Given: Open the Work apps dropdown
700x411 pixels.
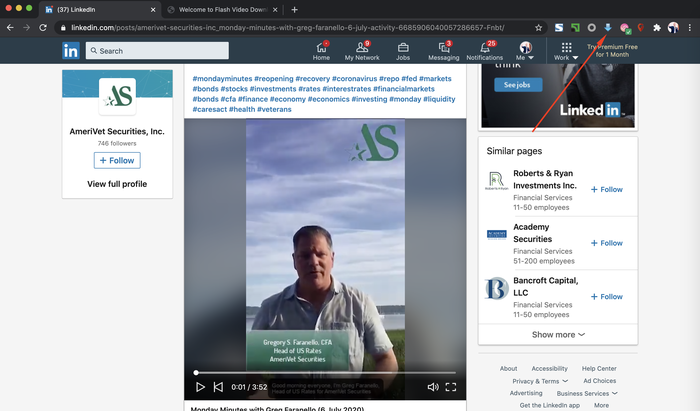Looking at the screenshot, I should click(x=566, y=51).
